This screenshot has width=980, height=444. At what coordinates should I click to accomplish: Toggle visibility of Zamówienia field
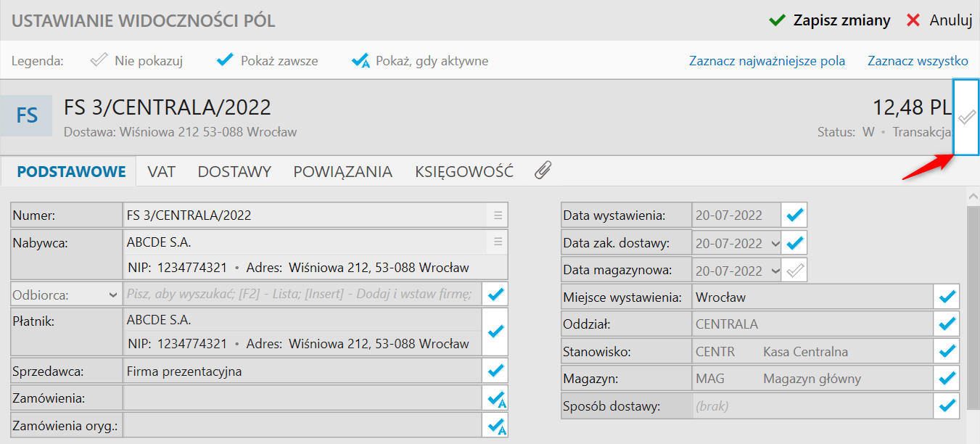click(x=496, y=398)
